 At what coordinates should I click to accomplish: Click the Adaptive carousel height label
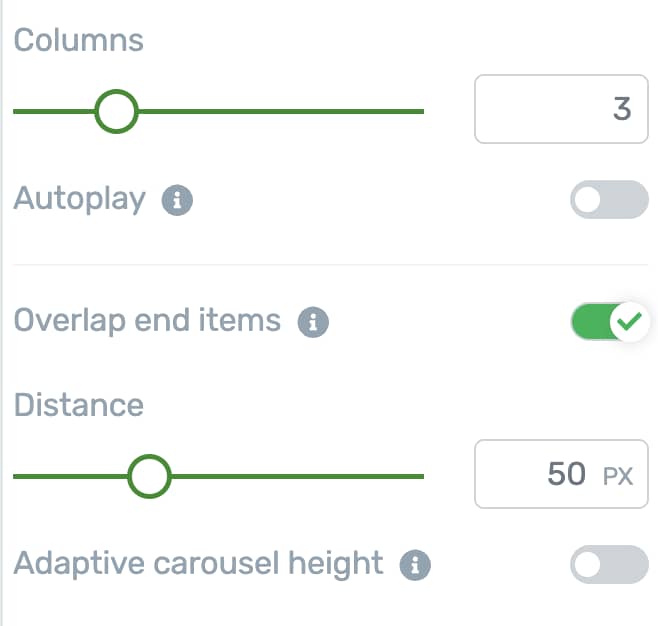tap(198, 563)
